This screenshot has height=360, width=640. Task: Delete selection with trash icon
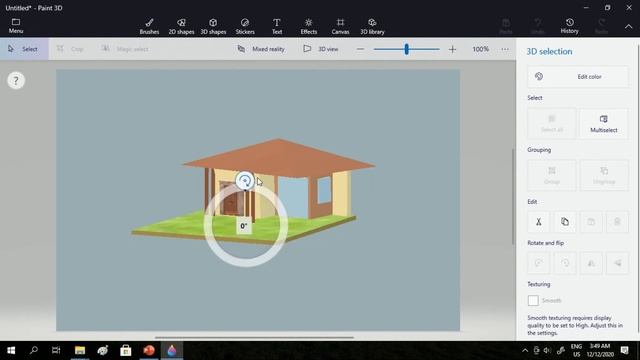tap(617, 222)
